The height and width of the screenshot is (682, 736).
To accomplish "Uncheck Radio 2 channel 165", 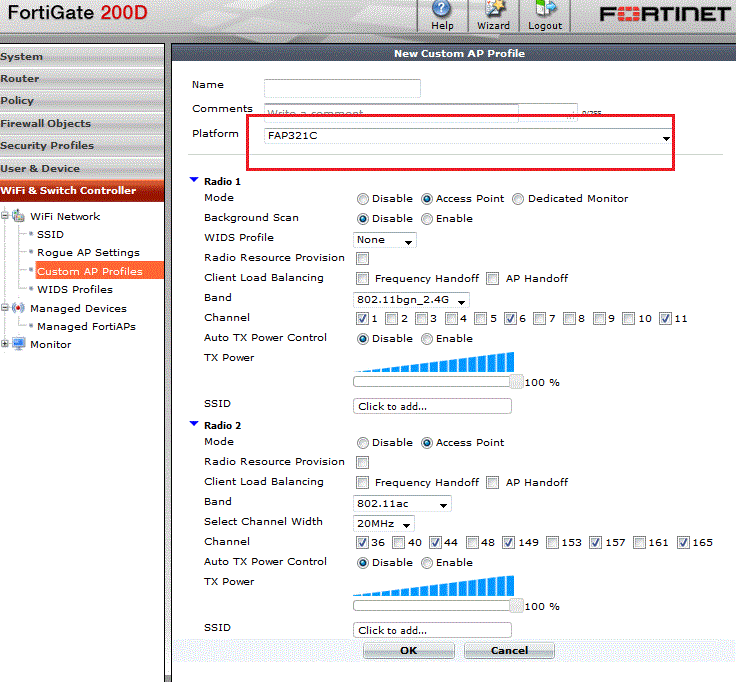I will 683,543.
